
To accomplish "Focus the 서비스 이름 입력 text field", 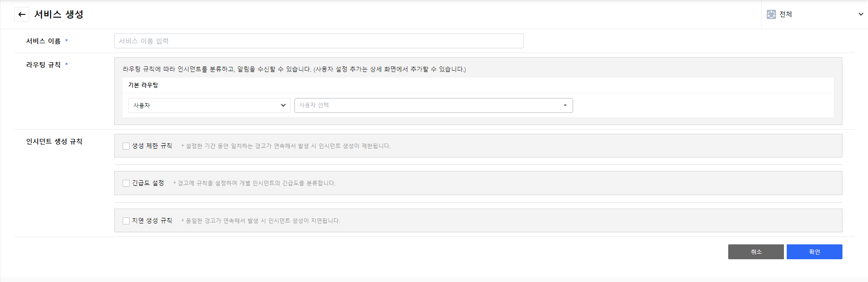I will 319,41.
